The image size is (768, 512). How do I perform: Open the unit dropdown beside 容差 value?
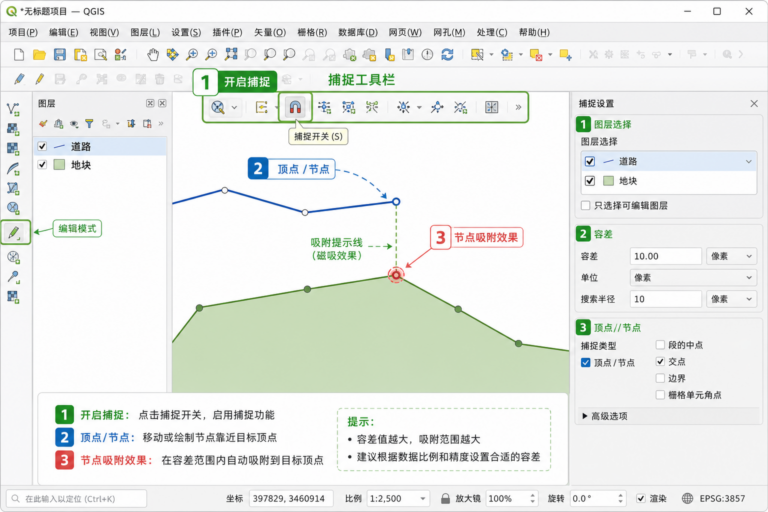[x=731, y=256]
